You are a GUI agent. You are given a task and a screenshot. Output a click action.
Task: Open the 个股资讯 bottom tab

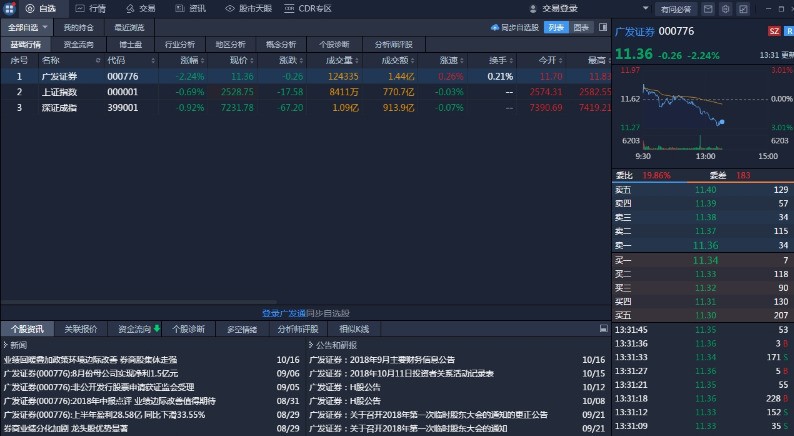point(27,329)
